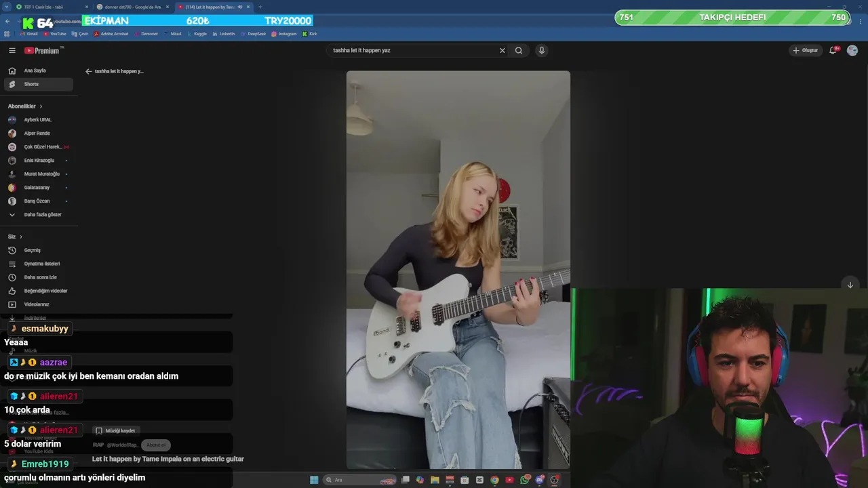
Task: Open a new browser tab
Action: (260, 7)
